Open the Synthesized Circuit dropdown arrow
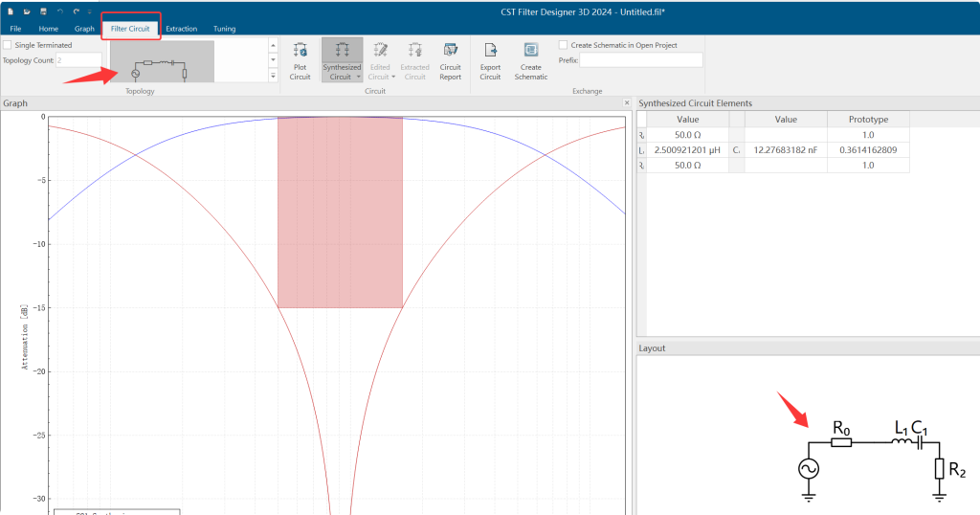This screenshot has width=980, height=515. (x=358, y=77)
